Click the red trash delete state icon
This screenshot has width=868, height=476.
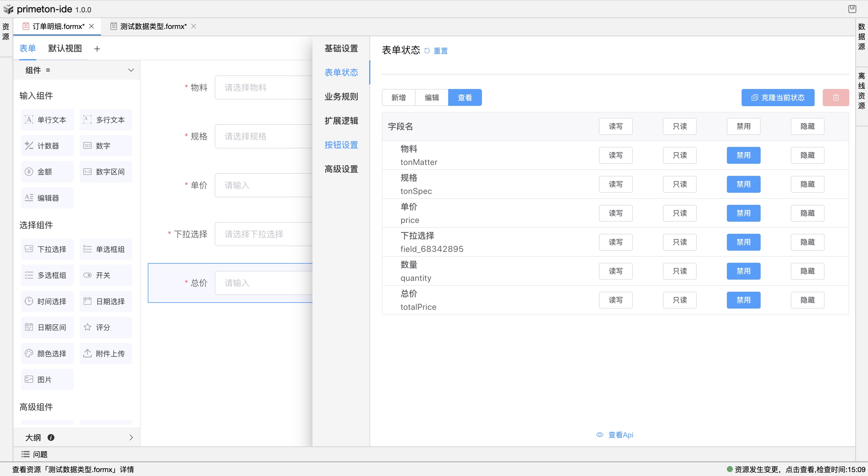(836, 97)
